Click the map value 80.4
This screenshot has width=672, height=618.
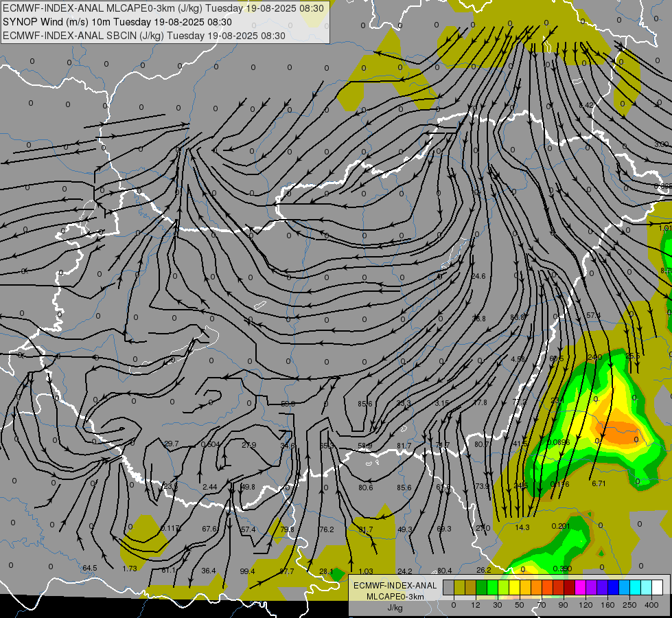tap(444, 571)
